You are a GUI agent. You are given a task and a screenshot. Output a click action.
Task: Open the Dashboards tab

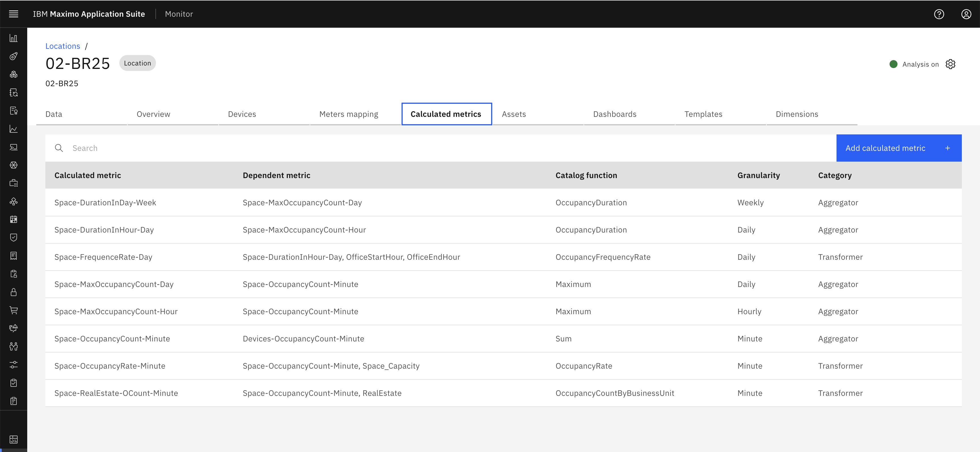coord(630,114)
